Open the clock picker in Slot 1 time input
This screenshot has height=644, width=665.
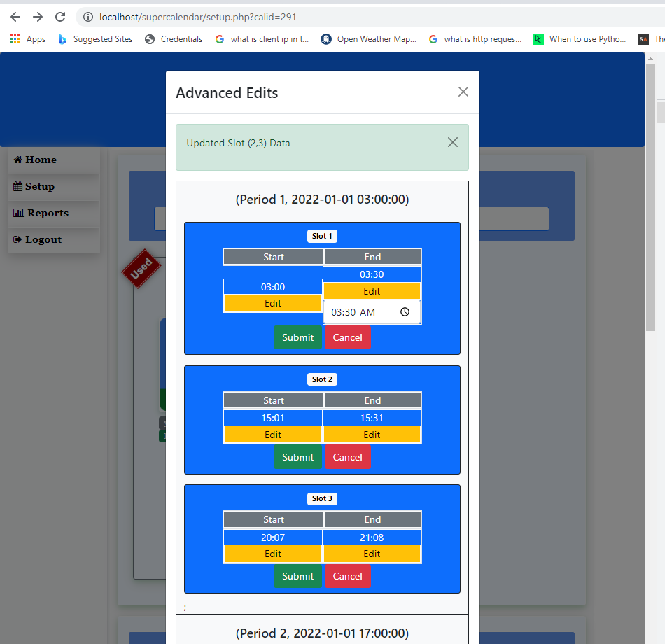coord(405,312)
